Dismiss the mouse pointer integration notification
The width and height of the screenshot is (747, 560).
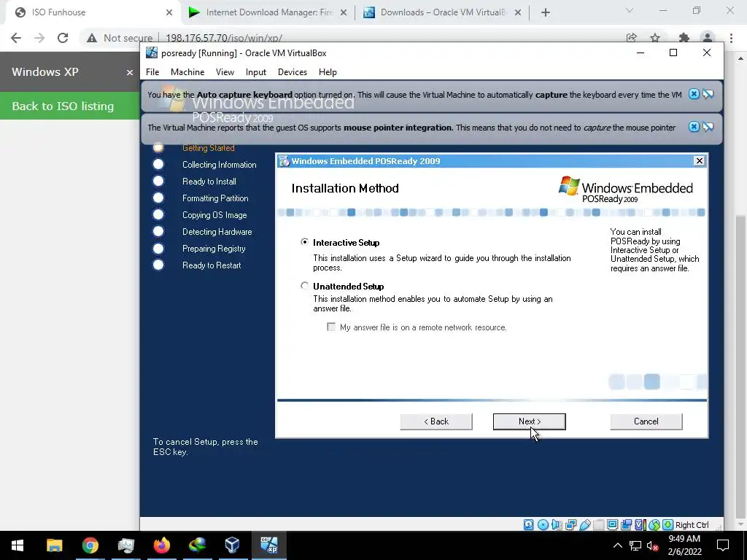[694, 127]
